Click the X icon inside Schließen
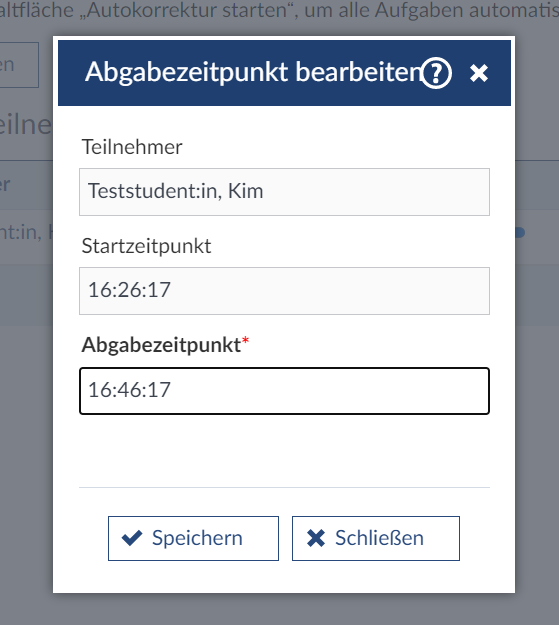The width and height of the screenshot is (559, 625). (316, 538)
